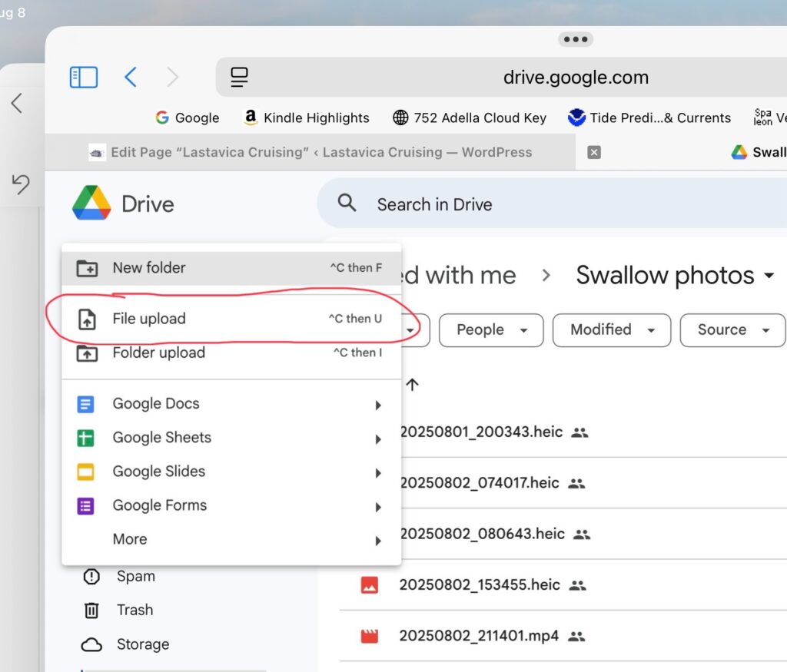Viewport: 787px width, 672px height.
Task: Tap the Safari forward arrow
Action: (x=173, y=78)
